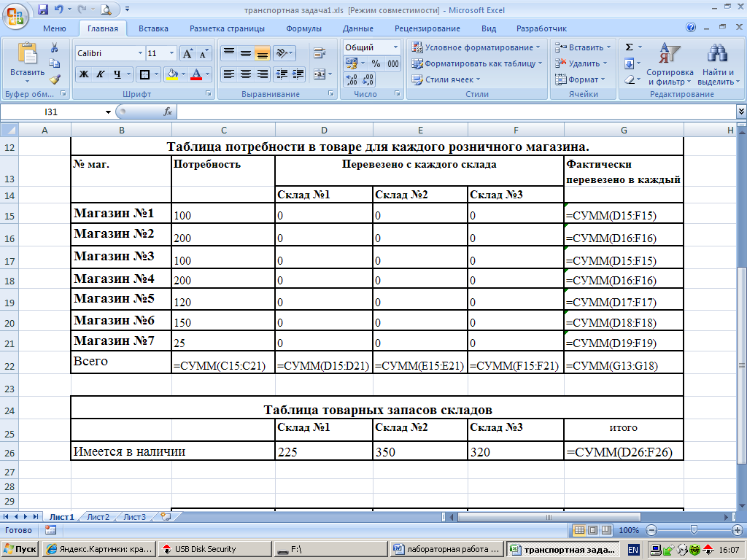This screenshot has height=560, width=747.
Task: Increase font size with the larger A
Action: (x=187, y=53)
